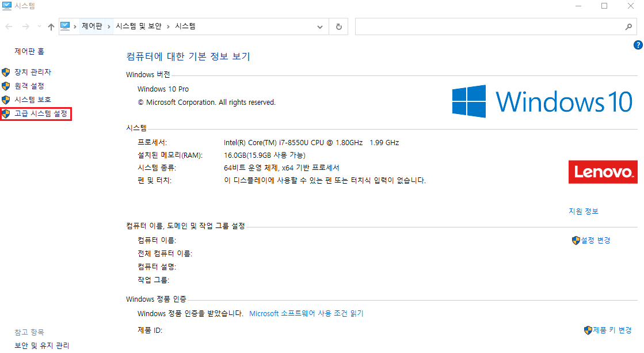
Task: Click shield icon beside 고급 시스템 설정
Action: (6, 113)
